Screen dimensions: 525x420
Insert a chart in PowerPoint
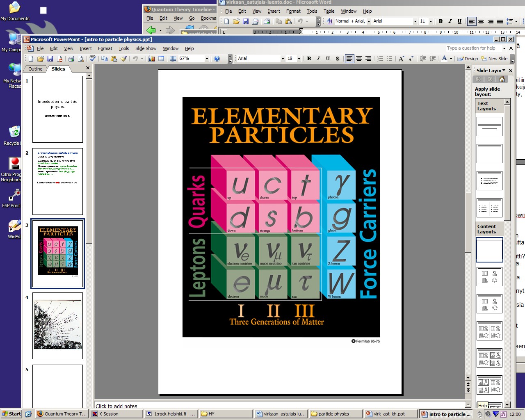152,59
